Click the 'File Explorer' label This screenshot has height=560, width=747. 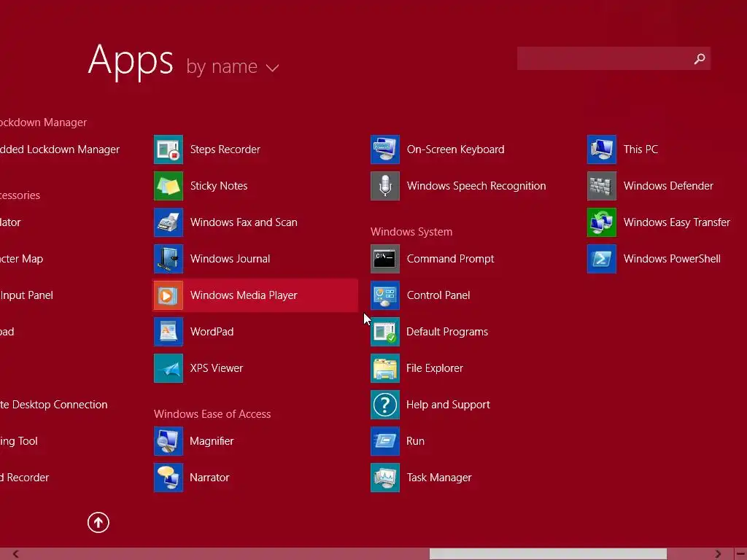click(x=435, y=368)
